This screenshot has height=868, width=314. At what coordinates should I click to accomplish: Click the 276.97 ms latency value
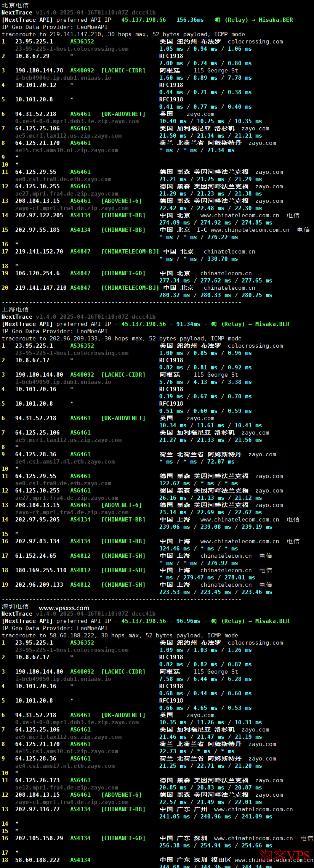223,563
